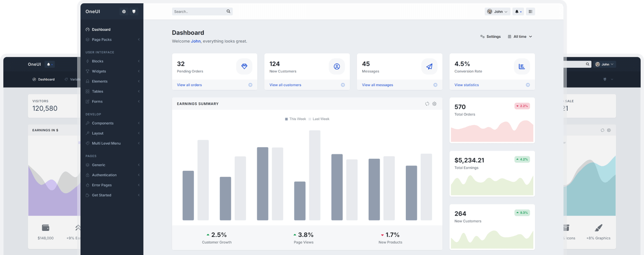Click into the Search input field

coord(199,12)
